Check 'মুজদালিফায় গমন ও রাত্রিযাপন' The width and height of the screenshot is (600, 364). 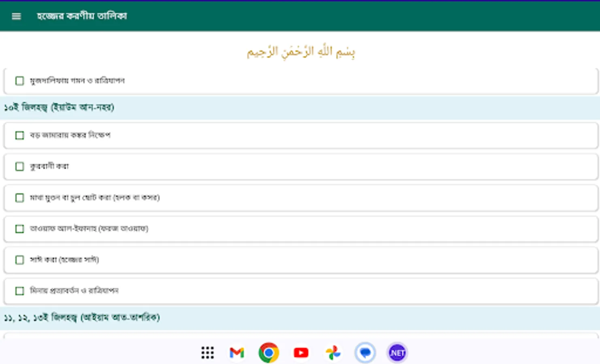pyautogui.click(x=19, y=81)
